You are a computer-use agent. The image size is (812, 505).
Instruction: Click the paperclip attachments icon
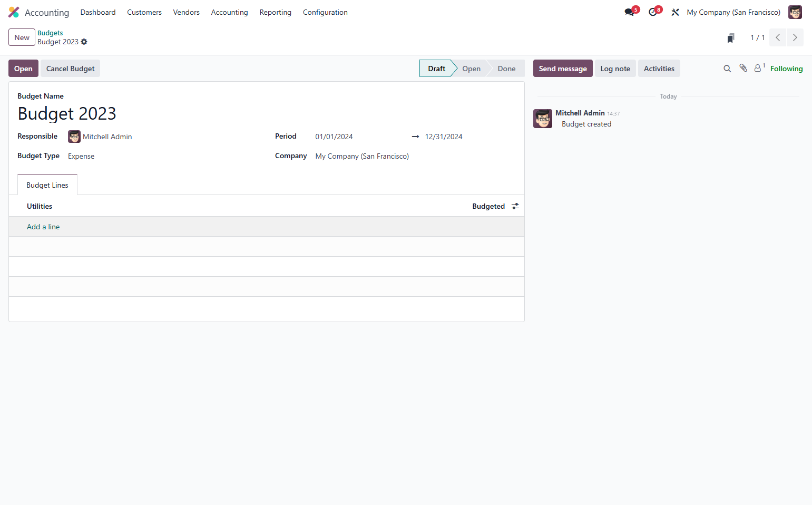(743, 68)
